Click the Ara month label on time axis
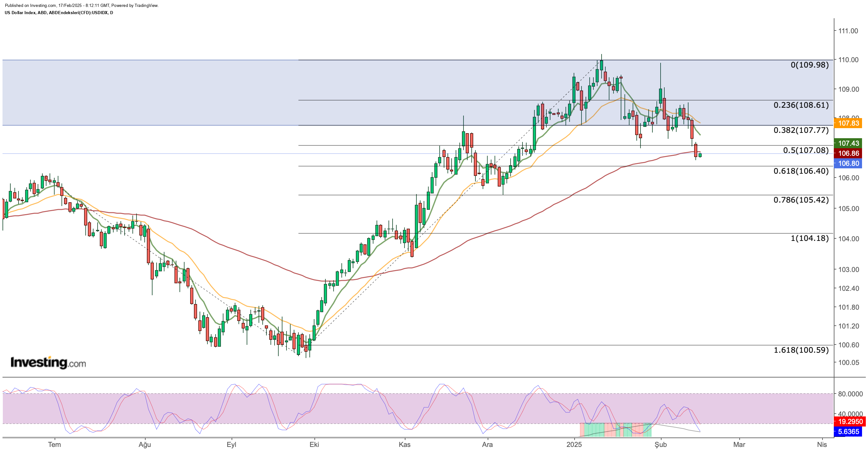868x451 pixels. pyautogui.click(x=487, y=445)
